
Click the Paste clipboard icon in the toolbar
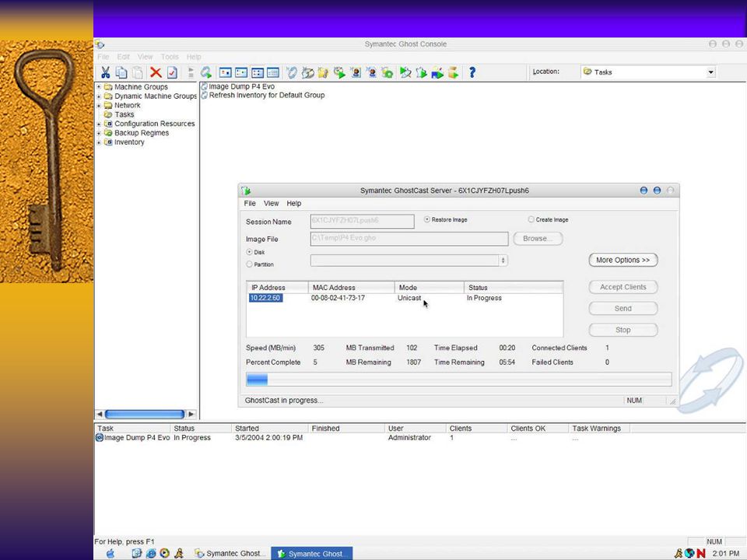[x=138, y=72]
